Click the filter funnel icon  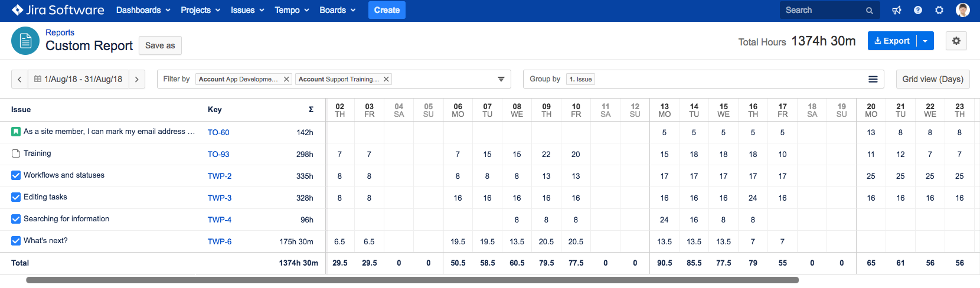(x=501, y=79)
